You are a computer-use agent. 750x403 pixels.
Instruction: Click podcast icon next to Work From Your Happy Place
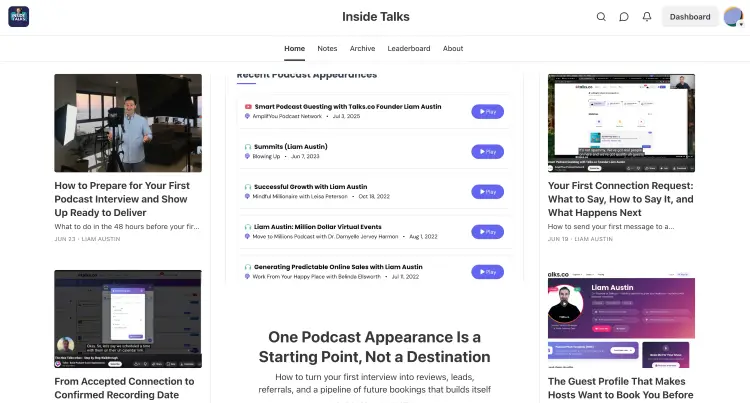click(247, 277)
